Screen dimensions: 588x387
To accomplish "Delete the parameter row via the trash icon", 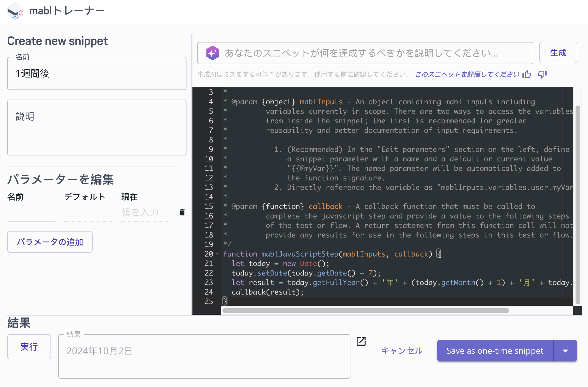I will (182, 212).
